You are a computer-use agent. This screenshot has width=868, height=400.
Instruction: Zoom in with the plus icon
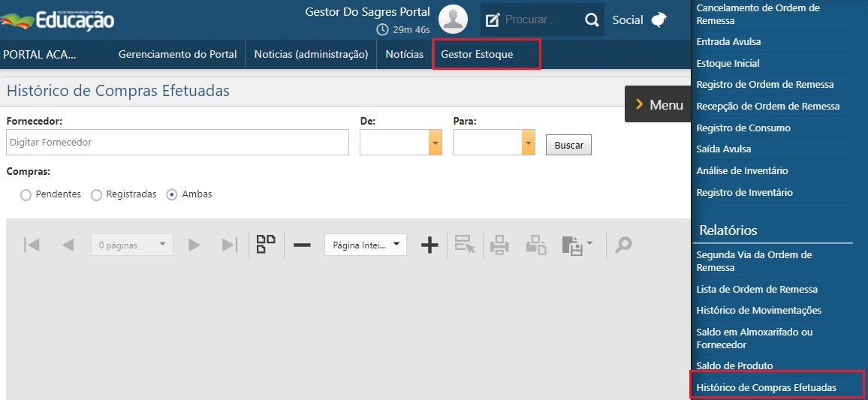[429, 245]
